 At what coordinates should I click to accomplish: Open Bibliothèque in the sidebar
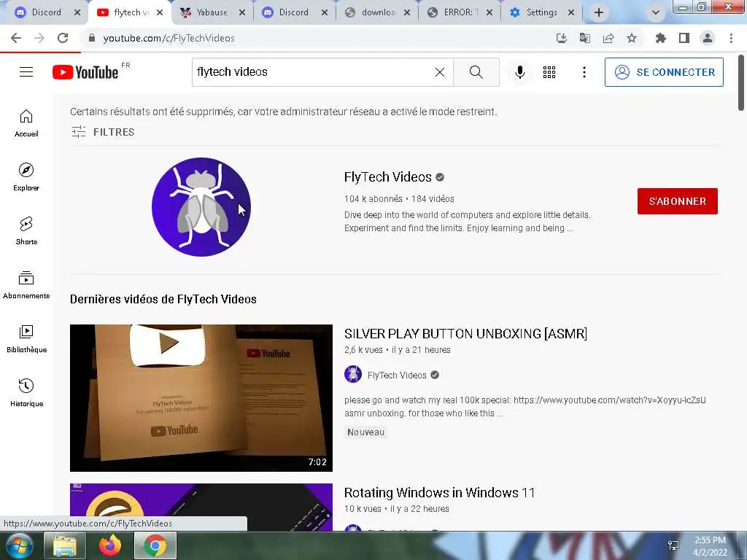(26, 338)
